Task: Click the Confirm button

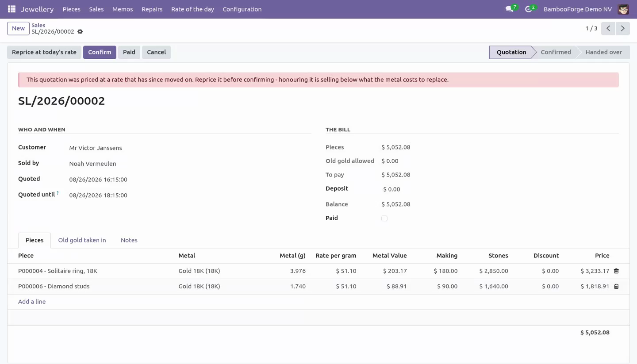Action: click(100, 52)
